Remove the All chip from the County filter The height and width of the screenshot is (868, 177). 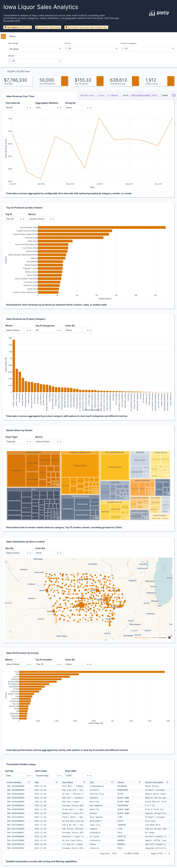pyautogui.click(x=67, y=49)
